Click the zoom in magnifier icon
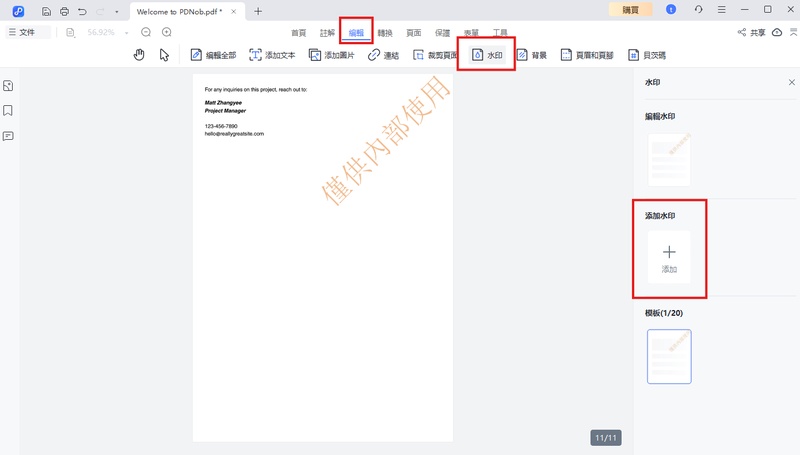 [167, 33]
